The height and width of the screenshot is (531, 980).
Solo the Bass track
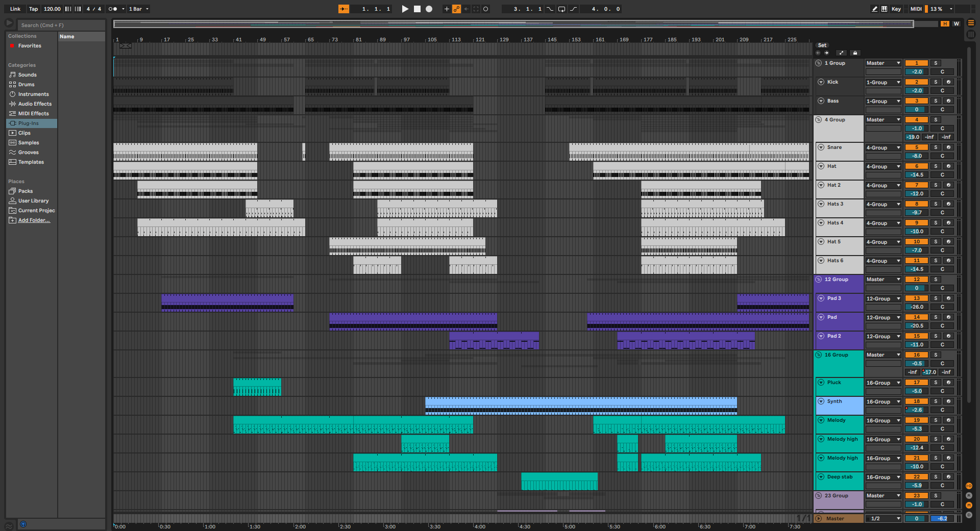(936, 101)
